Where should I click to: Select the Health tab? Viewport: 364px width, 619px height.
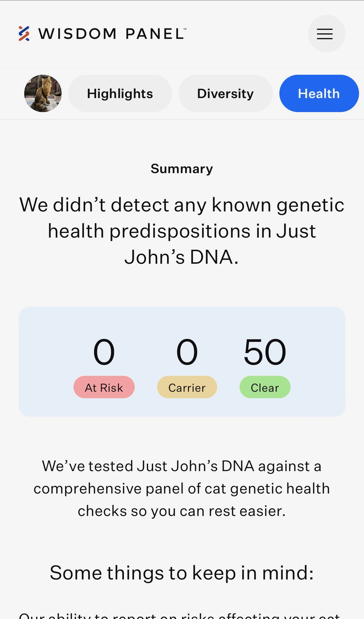(319, 93)
